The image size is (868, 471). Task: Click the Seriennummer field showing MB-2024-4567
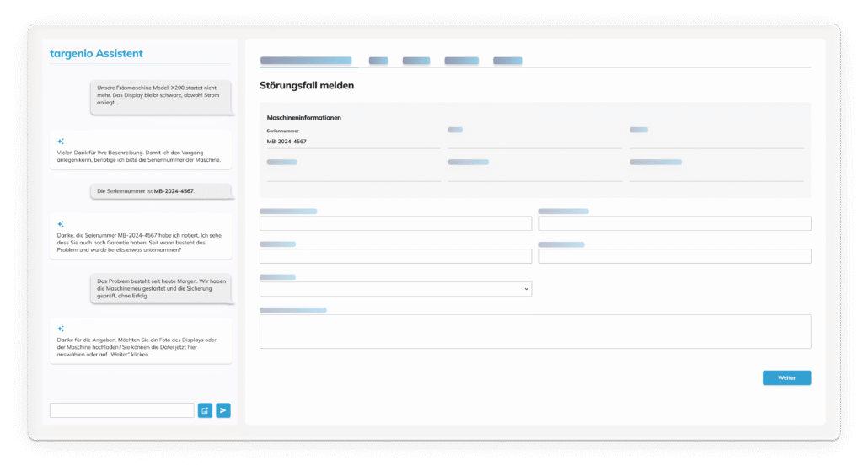coord(352,142)
